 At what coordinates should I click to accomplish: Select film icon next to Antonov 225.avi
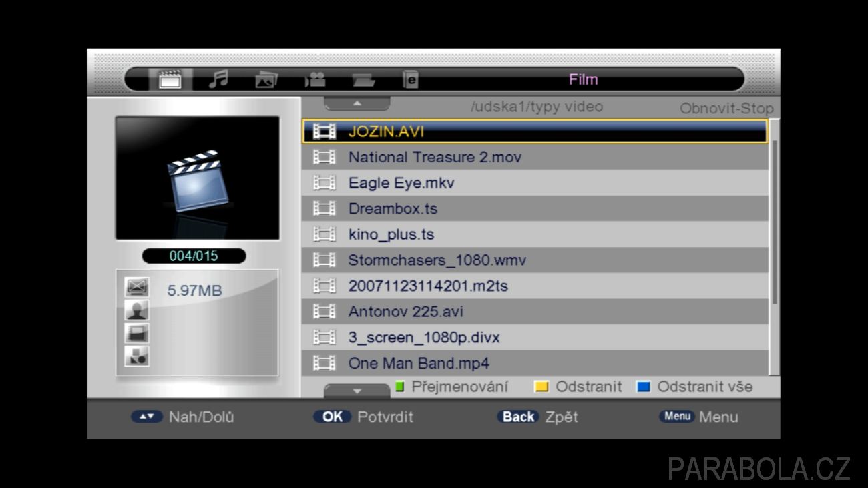[324, 312]
